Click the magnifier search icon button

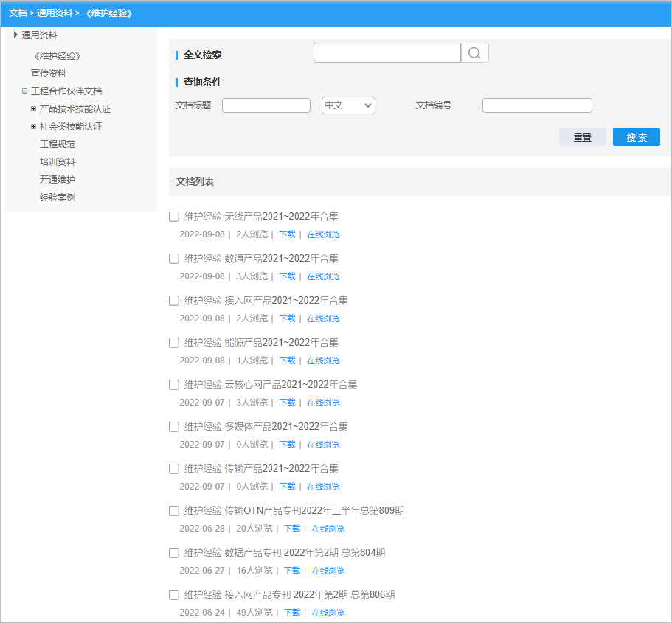click(474, 52)
